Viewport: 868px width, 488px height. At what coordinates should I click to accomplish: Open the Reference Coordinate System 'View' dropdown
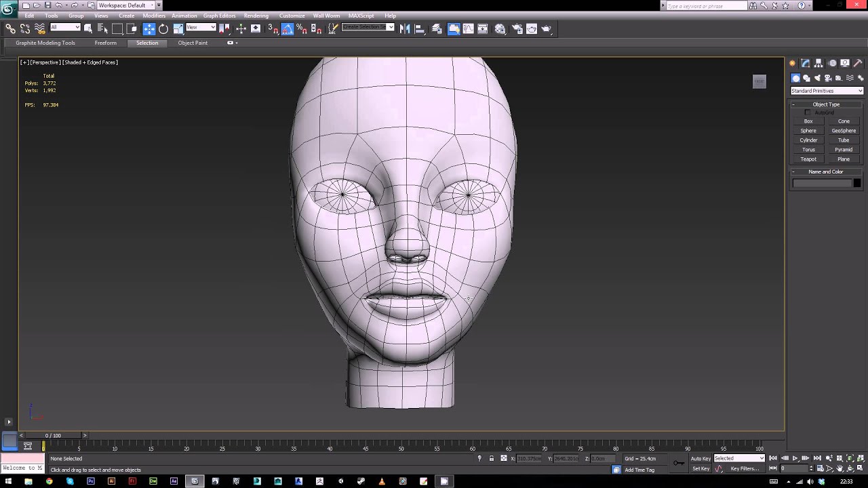tap(201, 27)
